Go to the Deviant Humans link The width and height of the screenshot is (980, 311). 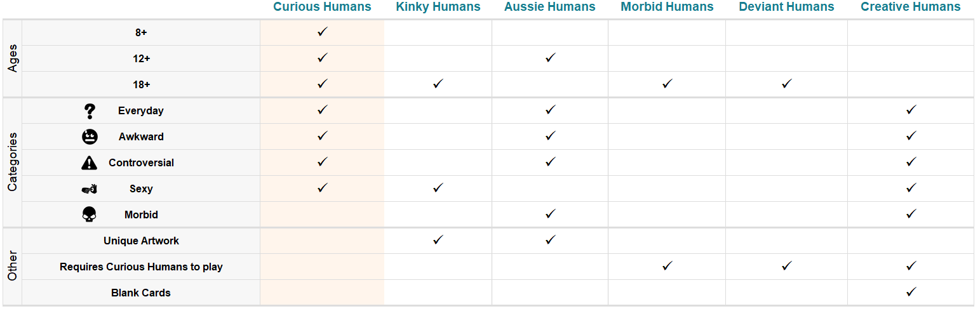click(786, 7)
